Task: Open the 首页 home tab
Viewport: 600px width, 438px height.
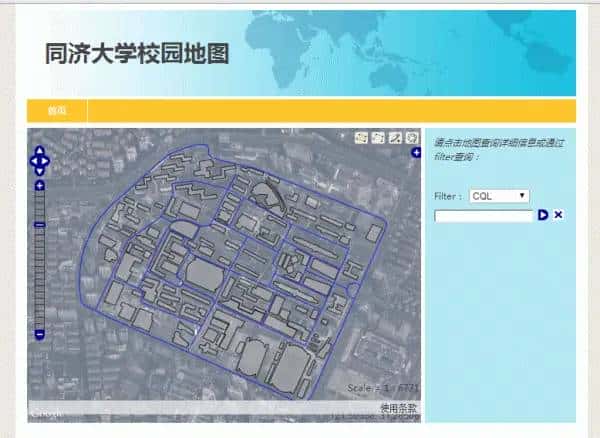Action: click(x=57, y=111)
